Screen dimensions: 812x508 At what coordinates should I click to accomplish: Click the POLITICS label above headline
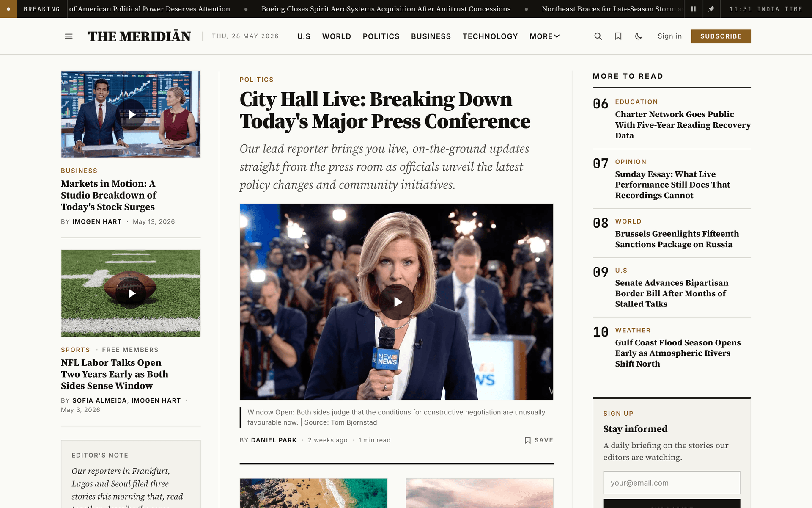tap(257, 80)
